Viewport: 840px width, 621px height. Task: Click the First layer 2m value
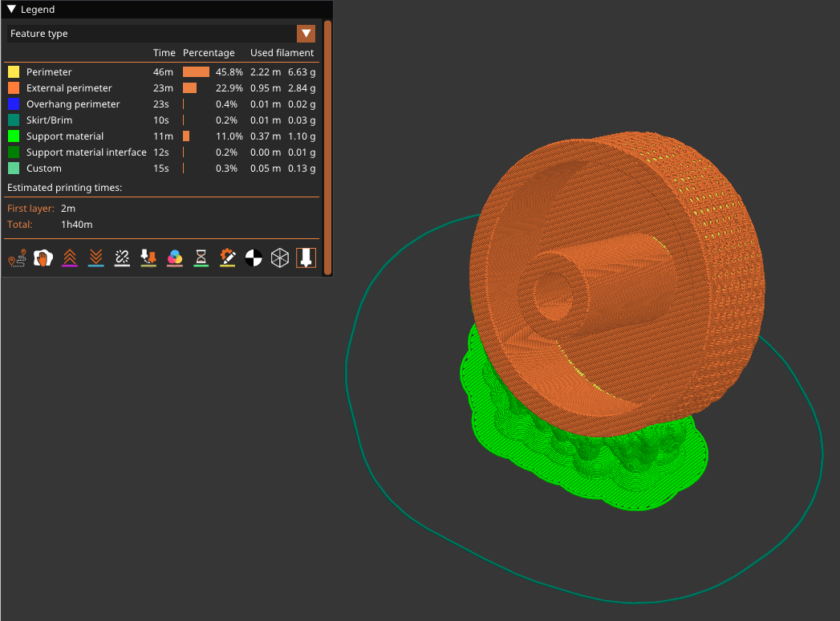[68, 209]
